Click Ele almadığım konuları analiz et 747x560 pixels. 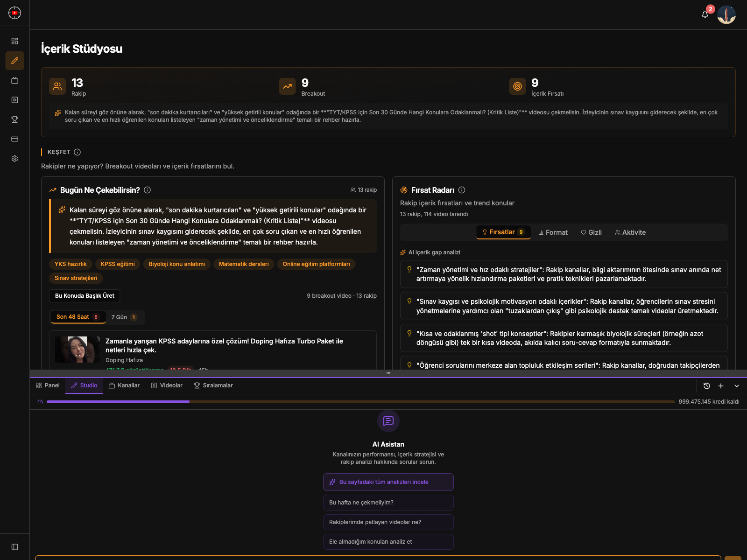coord(388,542)
